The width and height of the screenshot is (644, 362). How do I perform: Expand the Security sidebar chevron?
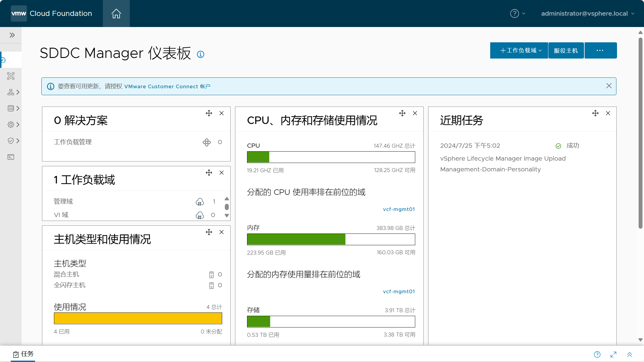point(18,141)
